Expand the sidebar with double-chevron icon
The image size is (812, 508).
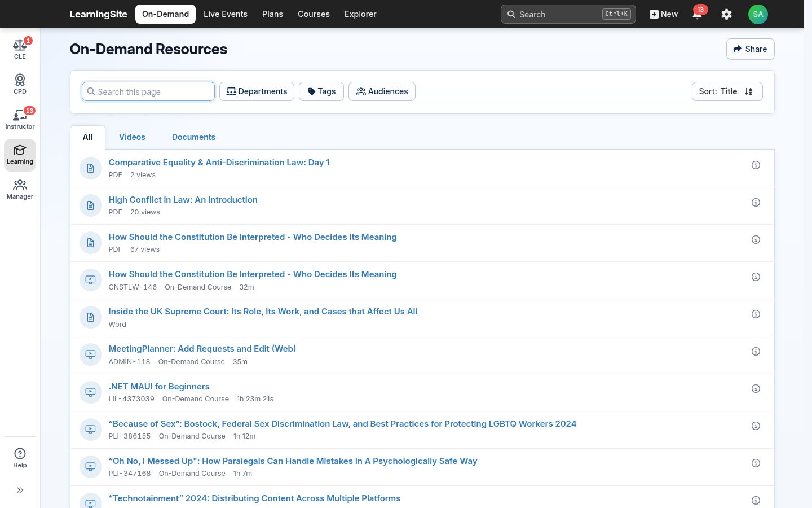(20, 490)
